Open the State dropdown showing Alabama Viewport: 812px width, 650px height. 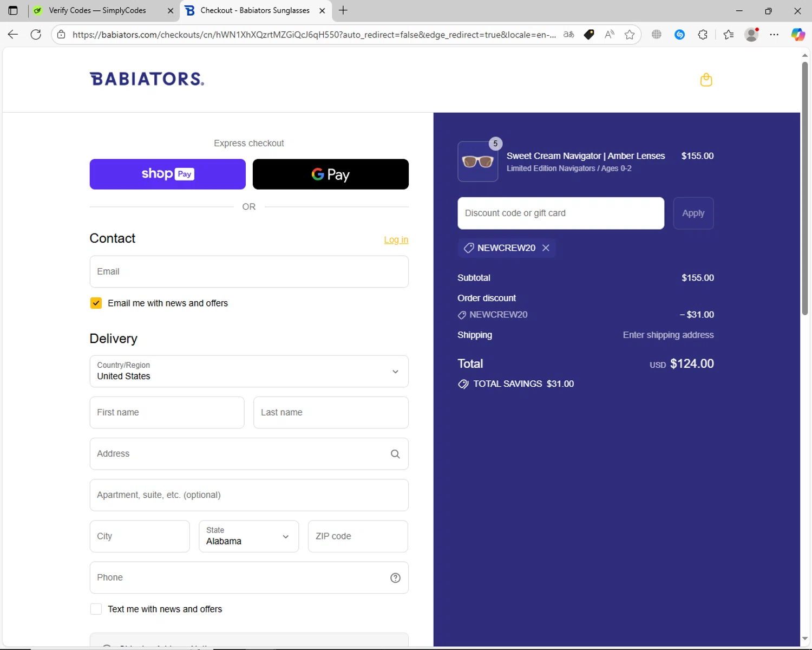click(x=249, y=536)
